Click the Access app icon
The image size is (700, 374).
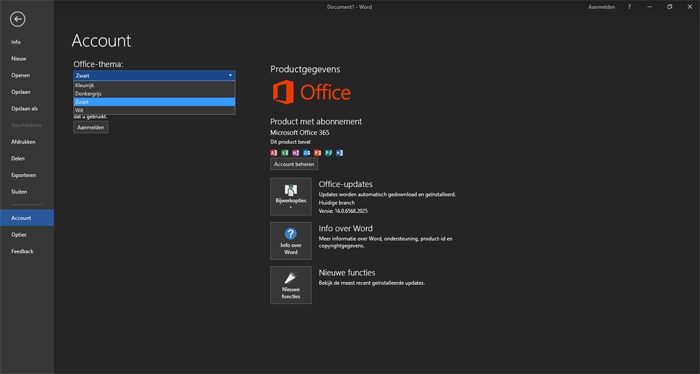(x=274, y=153)
